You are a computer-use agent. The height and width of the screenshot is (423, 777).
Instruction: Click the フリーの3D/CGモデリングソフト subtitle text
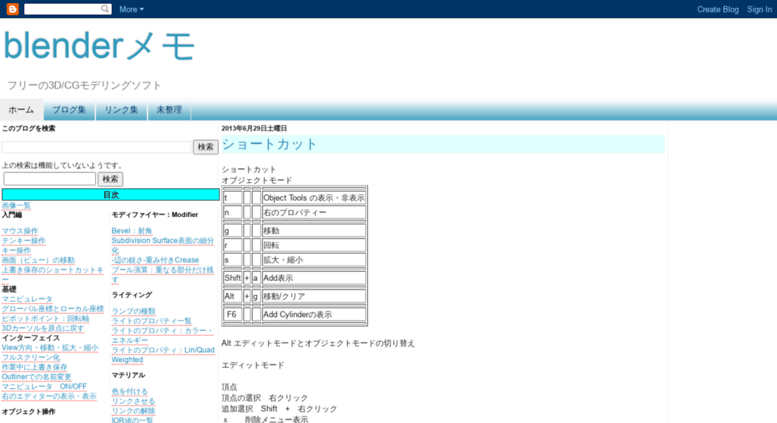[84, 86]
